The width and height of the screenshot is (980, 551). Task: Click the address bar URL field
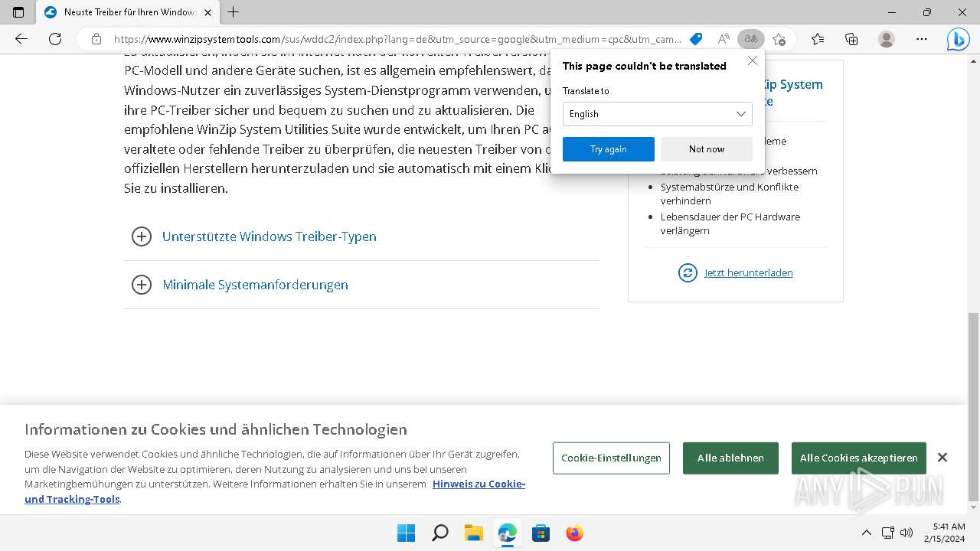pyautogui.click(x=397, y=39)
